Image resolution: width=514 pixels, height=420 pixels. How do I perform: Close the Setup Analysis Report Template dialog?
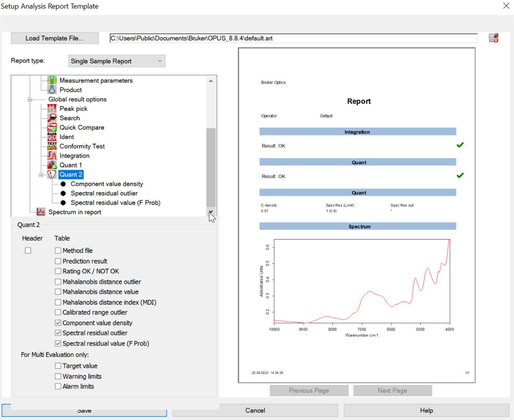pos(506,6)
